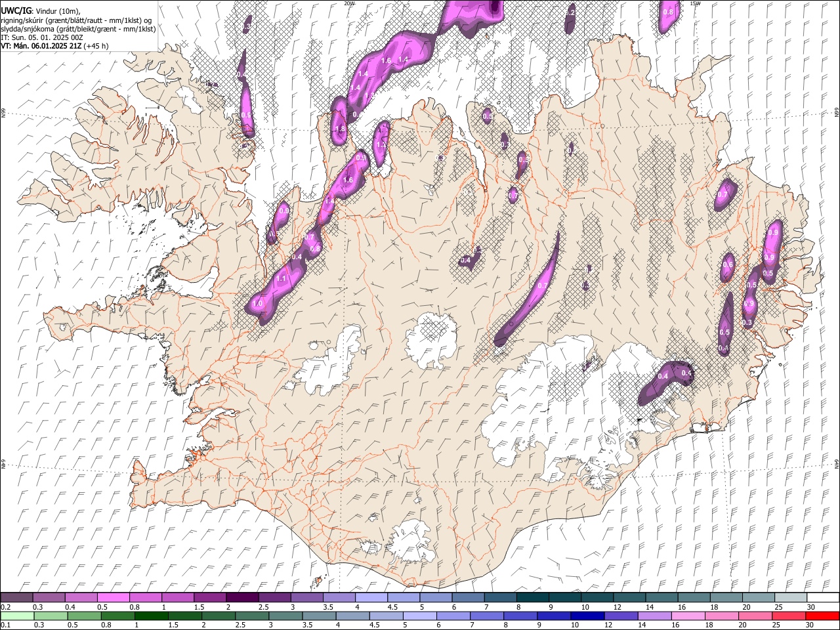This screenshot has height=630, width=840.
Task: Pick the snow-scale swatch starting at 1
Action: [177, 597]
